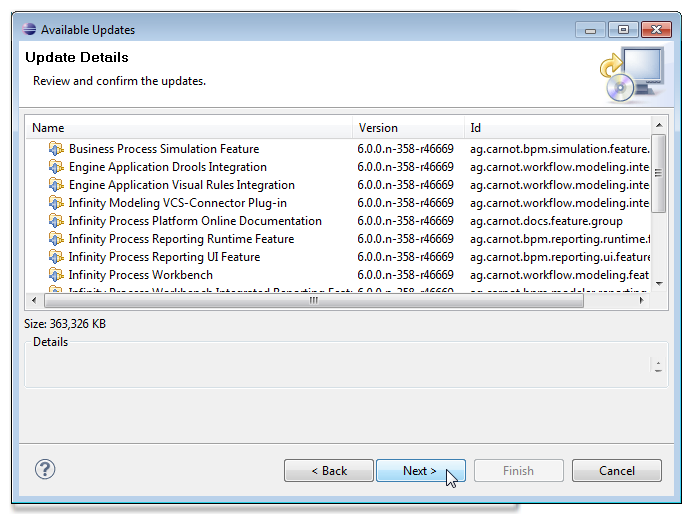This screenshot has width=694, height=516.
Task: Click the vertical scrollbar thumb
Action: [659, 173]
